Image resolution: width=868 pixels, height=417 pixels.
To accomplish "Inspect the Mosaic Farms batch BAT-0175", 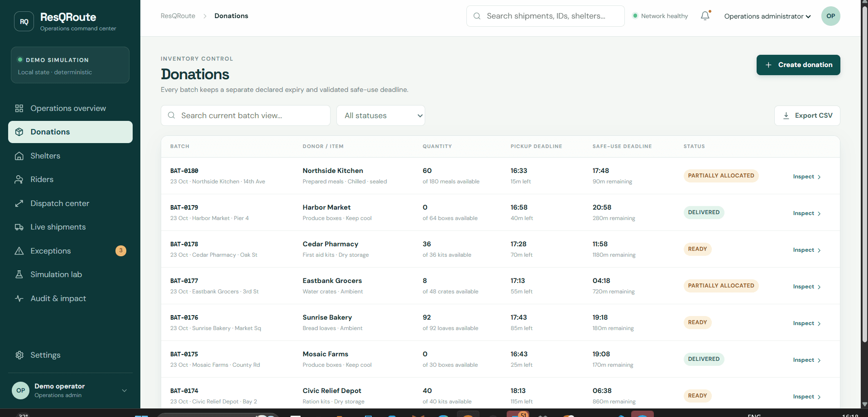I will pos(807,360).
